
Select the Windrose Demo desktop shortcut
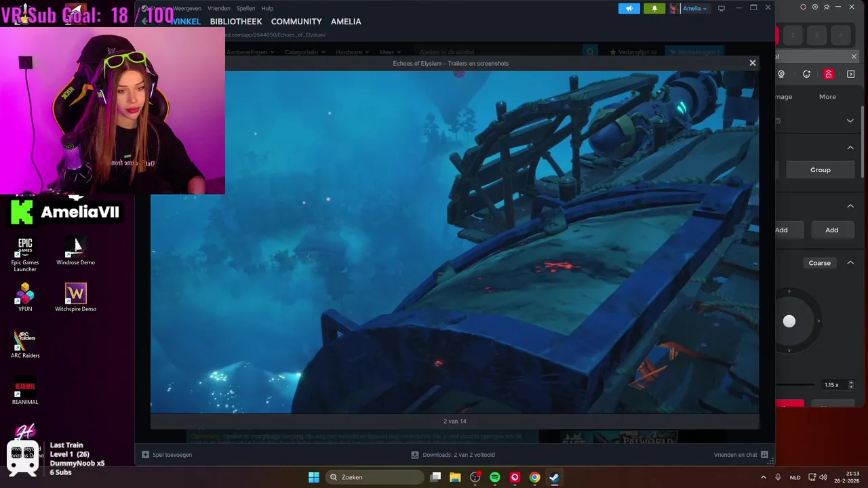click(x=75, y=251)
